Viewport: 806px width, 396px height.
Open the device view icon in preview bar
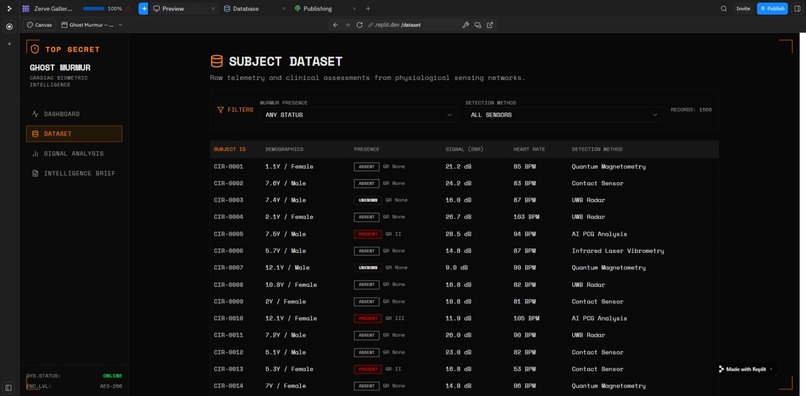point(478,25)
